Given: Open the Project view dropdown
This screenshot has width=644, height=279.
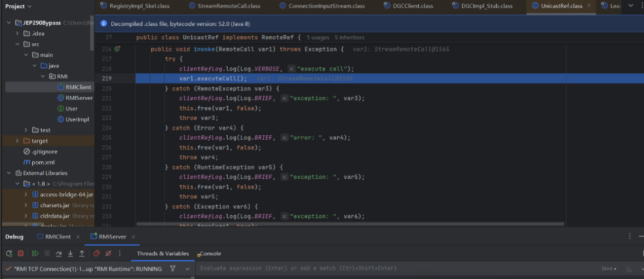Looking at the screenshot, I should (x=19, y=6).
